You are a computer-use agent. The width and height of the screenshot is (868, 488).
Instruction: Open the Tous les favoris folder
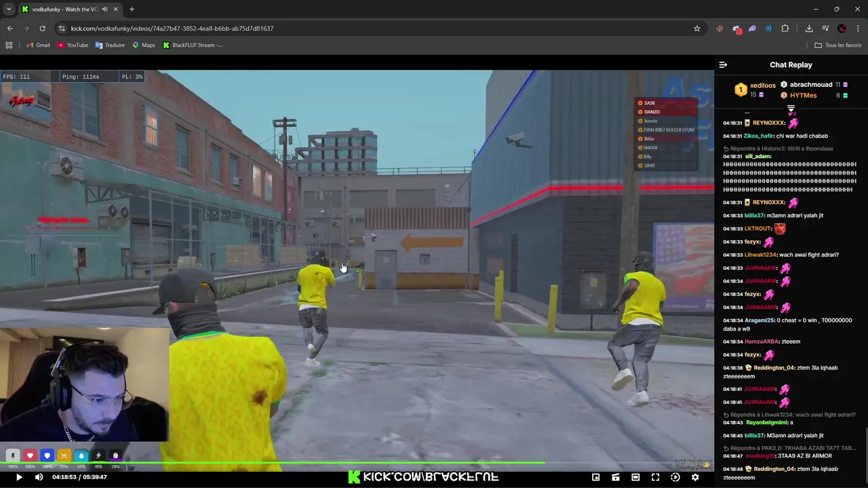pos(837,45)
